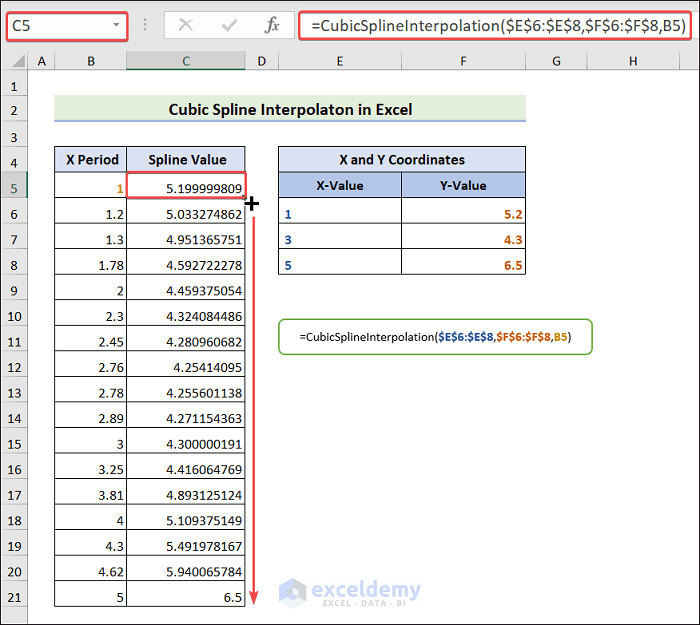The image size is (700, 625).
Task: Click the Enter checkmark formula bar icon
Action: 229,25
